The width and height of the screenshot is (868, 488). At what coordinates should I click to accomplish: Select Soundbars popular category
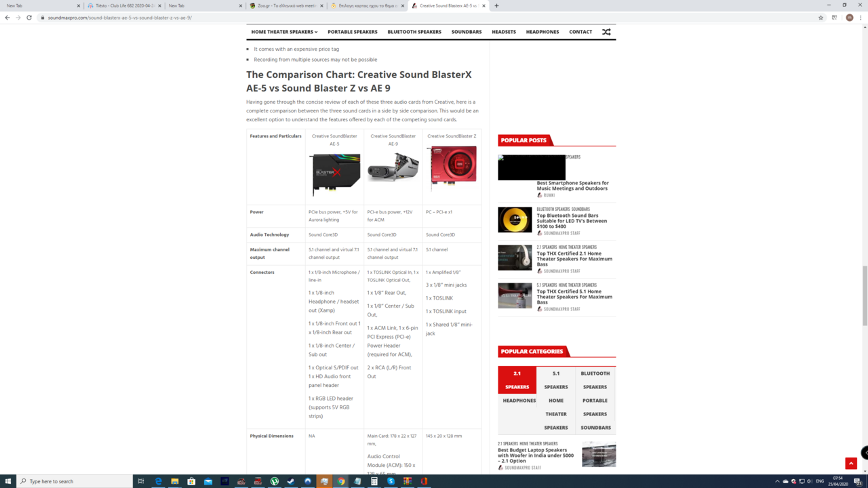coord(595,428)
